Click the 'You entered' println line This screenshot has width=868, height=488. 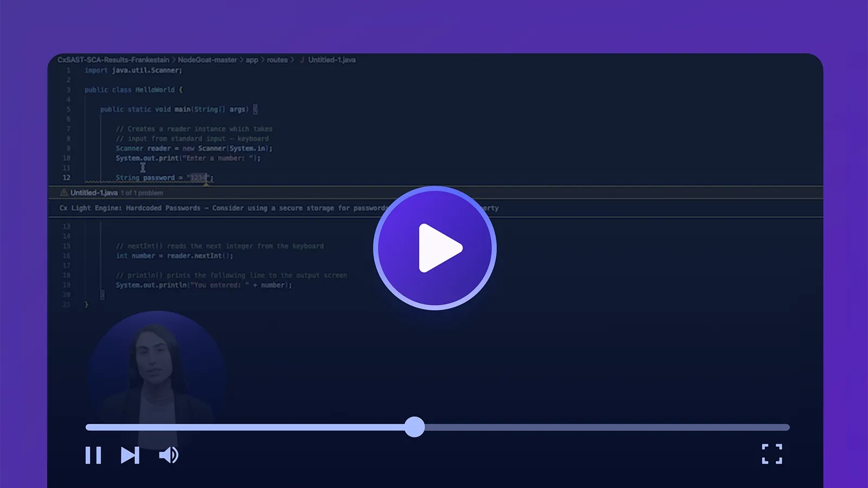[x=204, y=285]
